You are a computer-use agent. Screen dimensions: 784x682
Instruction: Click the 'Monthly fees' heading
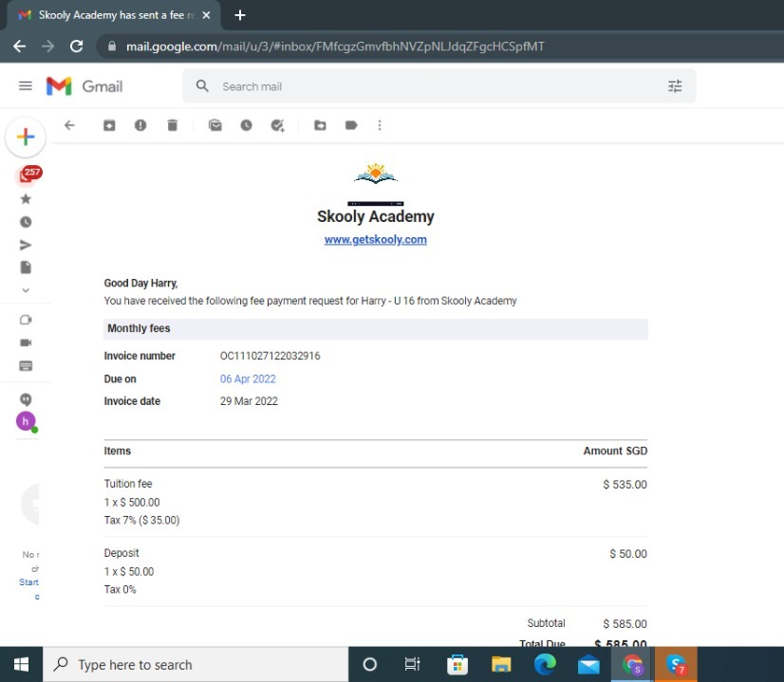pyautogui.click(x=139, y=329)
